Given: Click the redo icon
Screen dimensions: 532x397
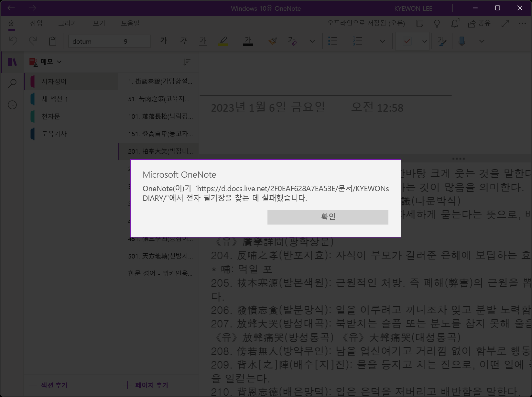Looking at the screenshot, I should click(33, 41).
